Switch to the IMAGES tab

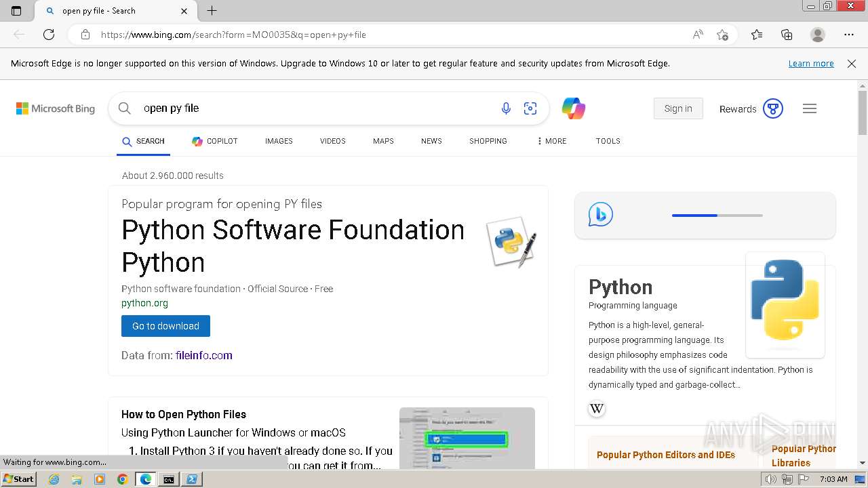[x=279, y=141]
